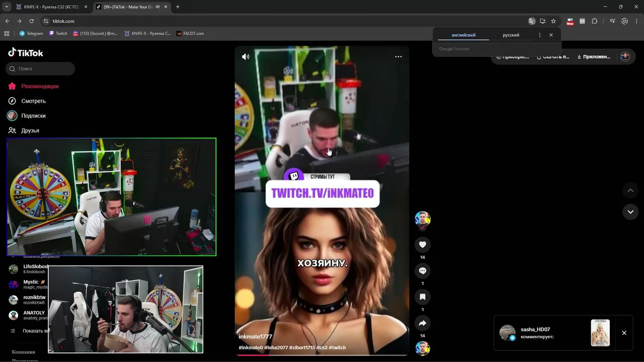The height and width of the screenshot is (362, 644).
Task: Click the large picture-in-picture stream overlay
Action: (x=111, y=197)
